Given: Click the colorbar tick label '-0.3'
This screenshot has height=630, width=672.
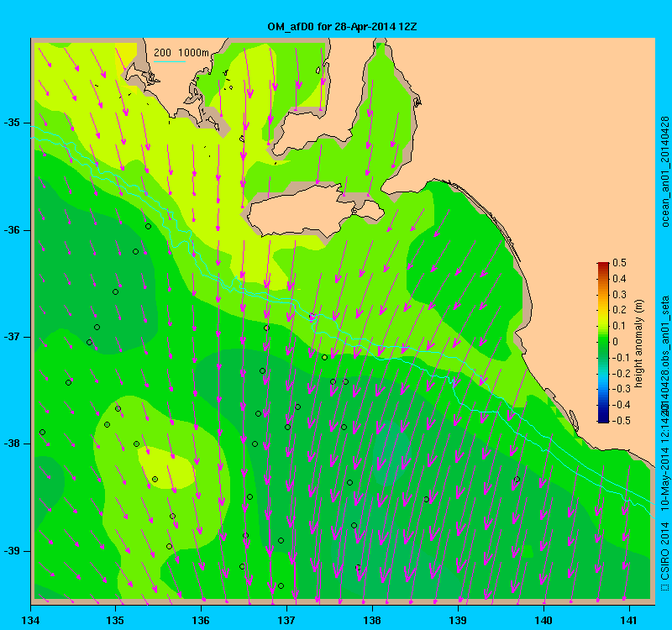Looking at the screenshot, I should coord(621,389).
